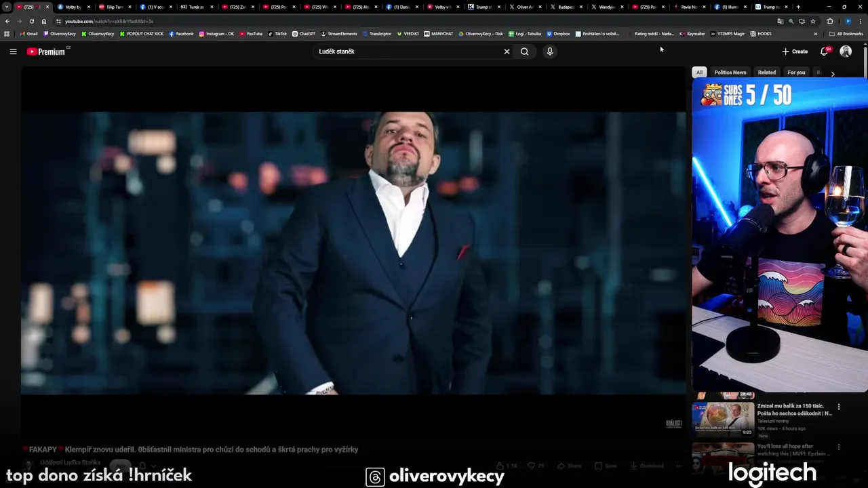Open the YouTube account avatar menu
Viewport: 868px width, 488px height.
tap(846, 52)
